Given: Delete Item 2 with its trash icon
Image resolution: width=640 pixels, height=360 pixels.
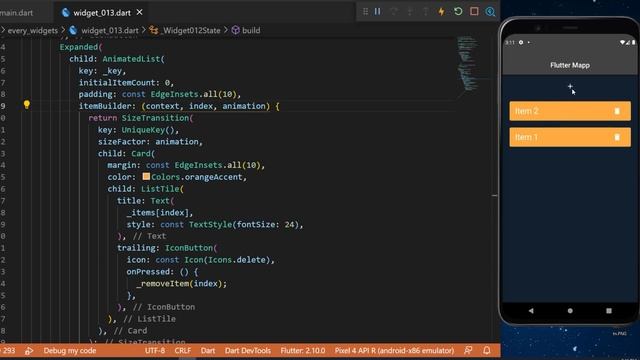Looking at the screenshot, I should (x=617, y=111).
